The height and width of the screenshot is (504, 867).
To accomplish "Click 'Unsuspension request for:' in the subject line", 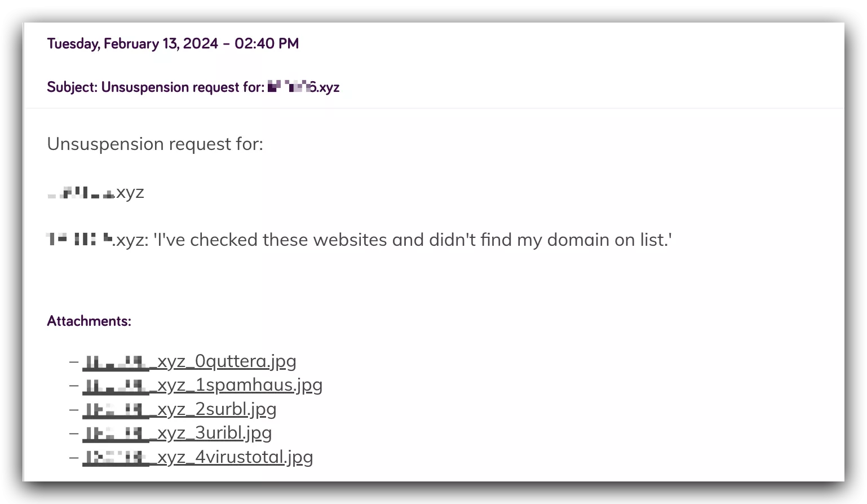I will (x=183, y=87).
